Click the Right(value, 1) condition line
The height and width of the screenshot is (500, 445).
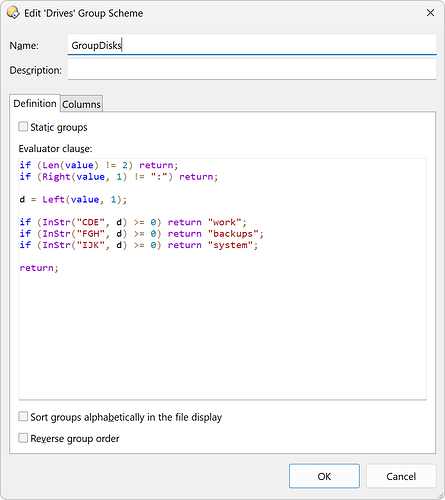coord(119,177)
